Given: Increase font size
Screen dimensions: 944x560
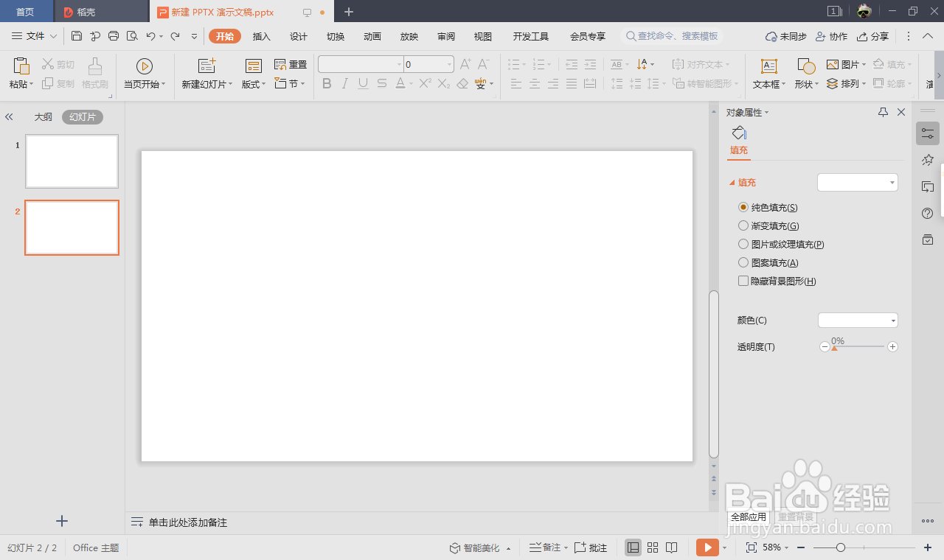Looking at the screenshot, I should (x=465, y=65).
